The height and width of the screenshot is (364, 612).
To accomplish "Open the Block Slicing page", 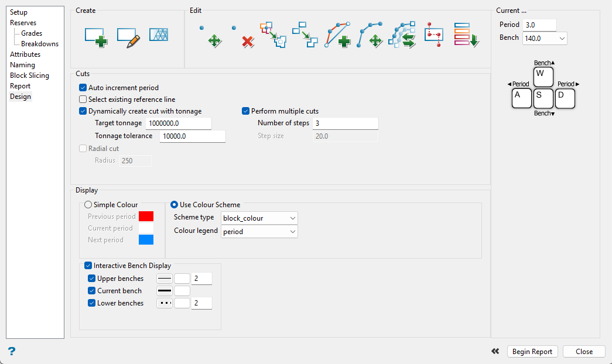I will 30,75.
